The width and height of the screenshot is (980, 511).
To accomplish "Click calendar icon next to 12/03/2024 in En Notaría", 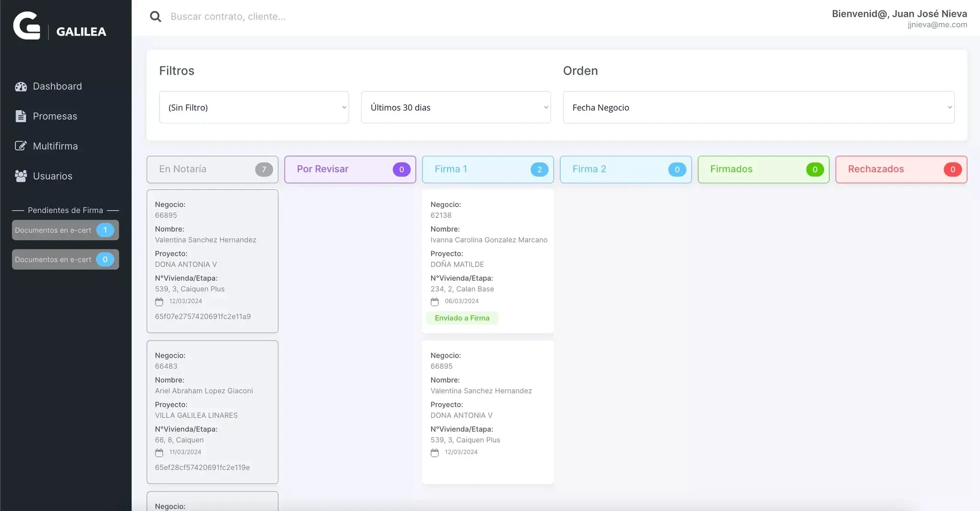I will 159,302.
